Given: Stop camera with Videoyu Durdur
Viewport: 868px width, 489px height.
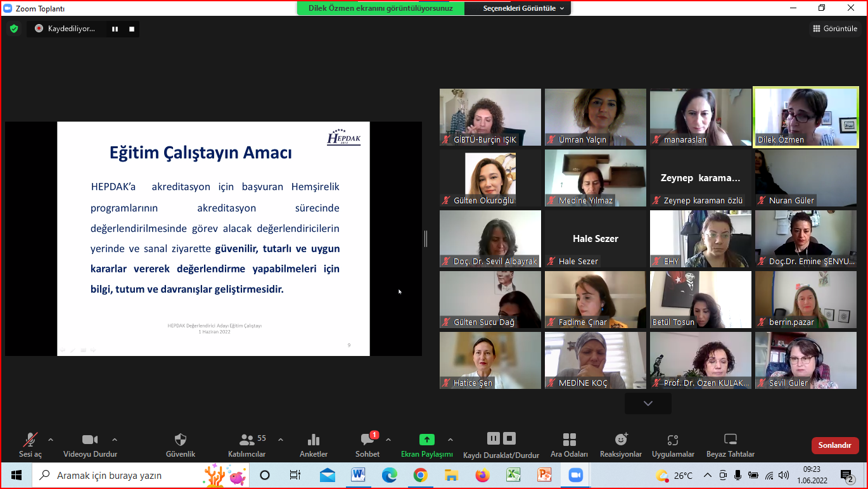Looking at the screenshot, I should tap(90, 440).
